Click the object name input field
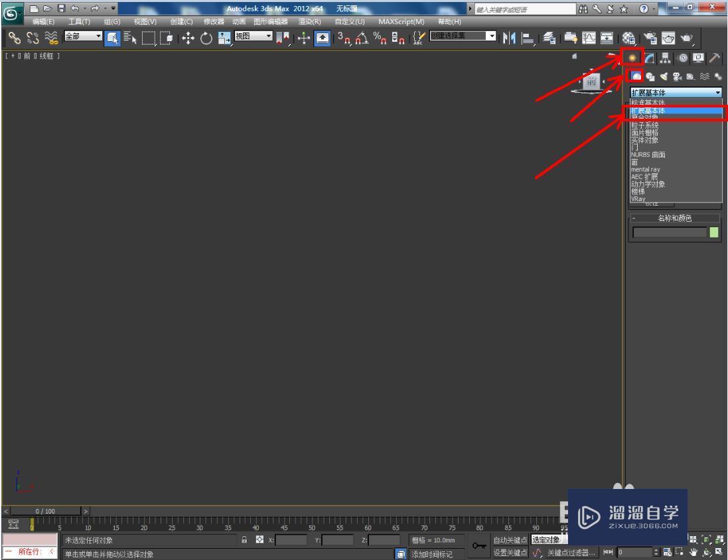 point(670,232)
